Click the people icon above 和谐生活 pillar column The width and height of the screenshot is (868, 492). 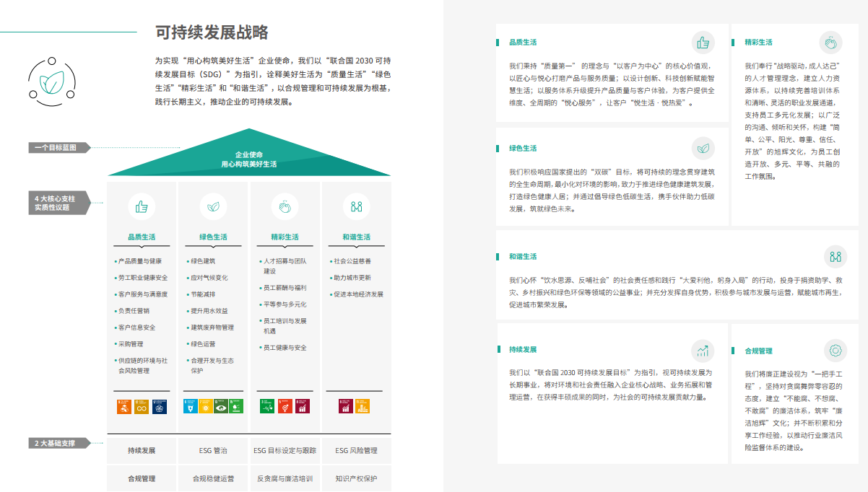pos(356,206)
